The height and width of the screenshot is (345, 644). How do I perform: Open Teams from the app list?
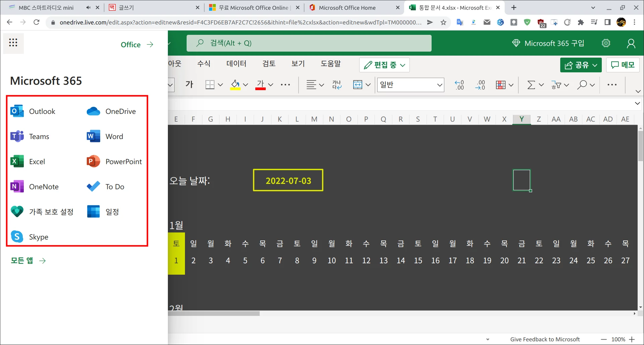click(x=30, y=136)
